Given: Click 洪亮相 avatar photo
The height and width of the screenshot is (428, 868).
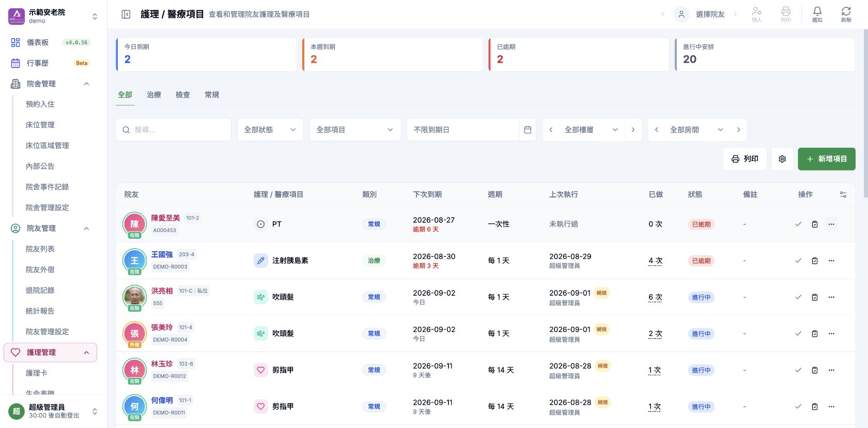Looking at the screenshot, I should pyautogui.click(x=134, y=297).
